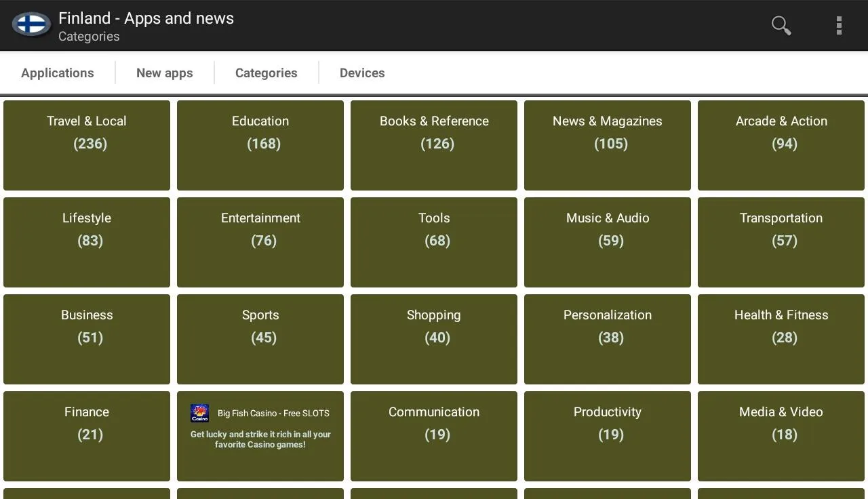Select the Communication category
The image size is (868, 499).
pos(434,436)
